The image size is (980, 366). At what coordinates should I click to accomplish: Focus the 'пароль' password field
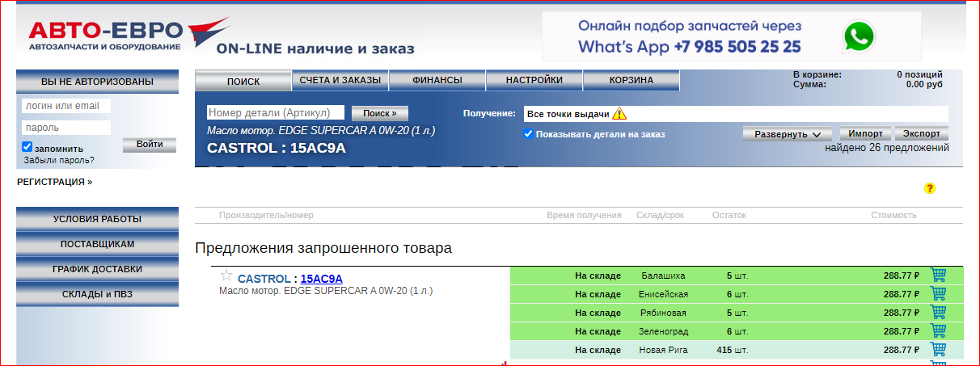click(66, 128)
